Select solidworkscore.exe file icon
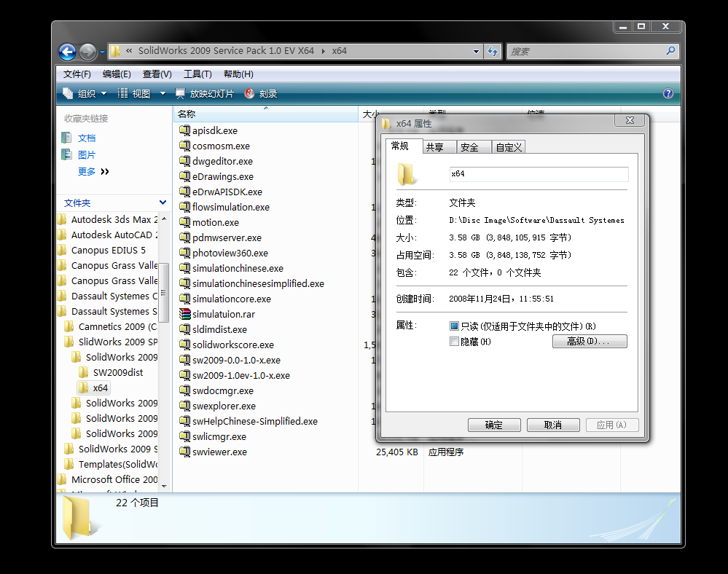Screen dimensions: 728x574 185,345
